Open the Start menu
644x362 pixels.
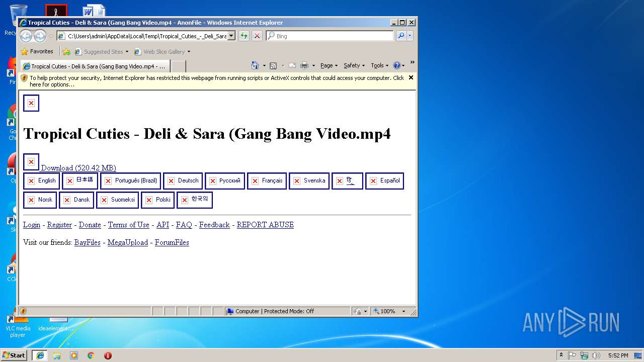pos(14,355)
